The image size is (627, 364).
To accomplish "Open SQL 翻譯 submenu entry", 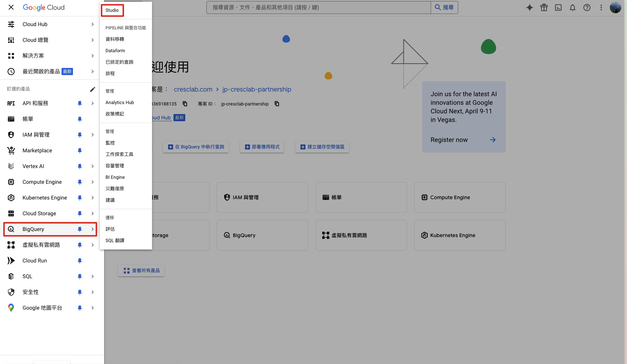I will tap(126, 240).
